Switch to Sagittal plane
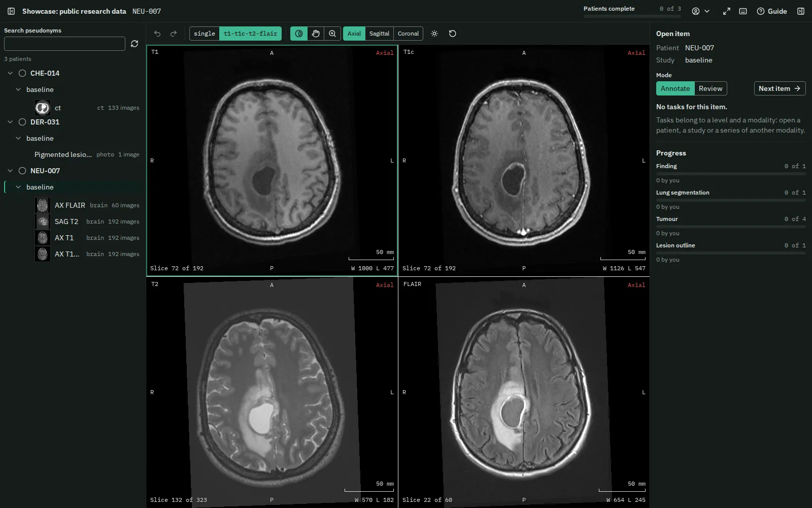This screenshot has width=812, height=508. (379, 34)
